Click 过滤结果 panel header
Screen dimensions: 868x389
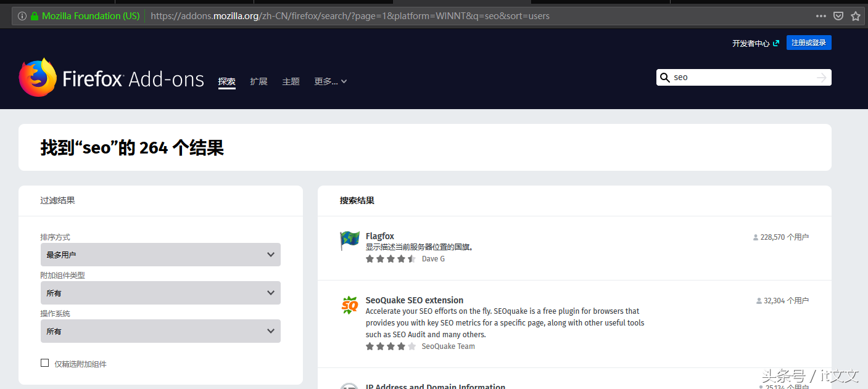pyautogui.click(x=58, y=200)
